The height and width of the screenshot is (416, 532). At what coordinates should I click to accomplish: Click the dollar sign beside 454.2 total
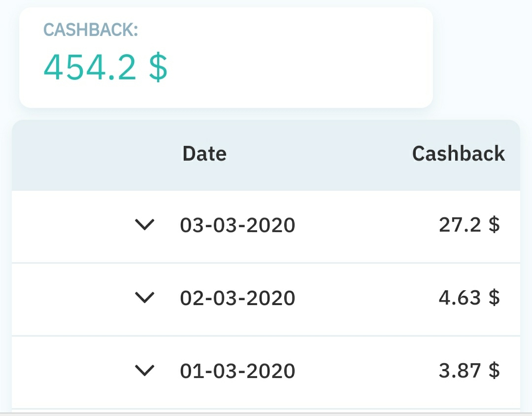point(158,67)
